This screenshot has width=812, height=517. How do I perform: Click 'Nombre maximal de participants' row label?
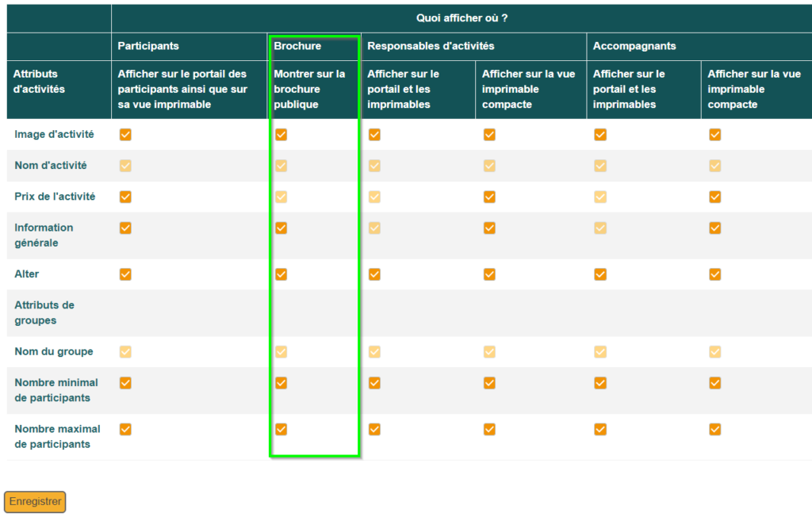[x=57, y=437]
